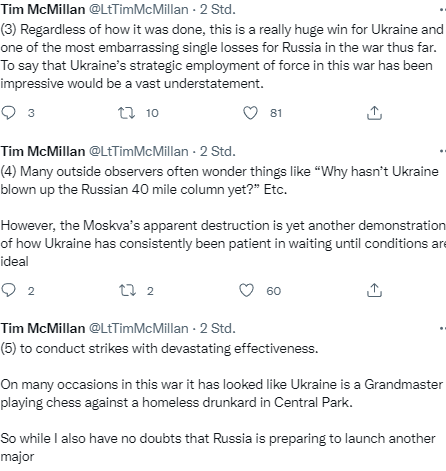Like tweet (3) with 81 likes
This screenshot has width=446, height=471.
(x=250, y=113)
